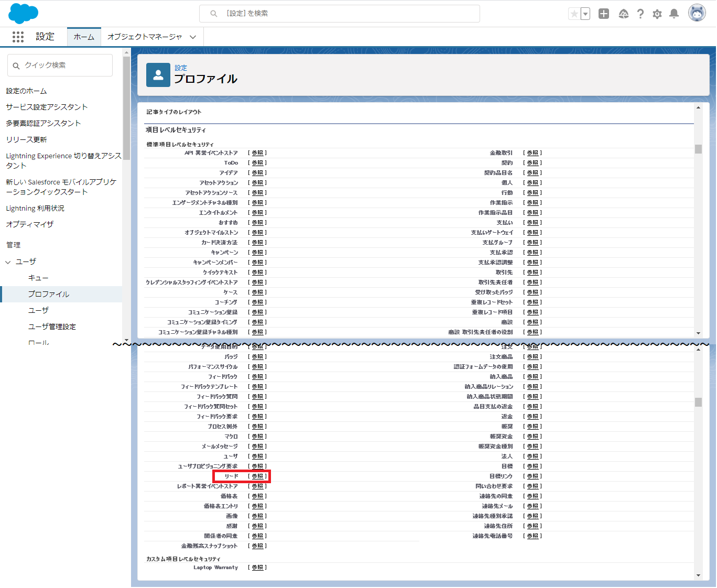Click the 設定 breadcrumb above プロファイル

[181, 68]
